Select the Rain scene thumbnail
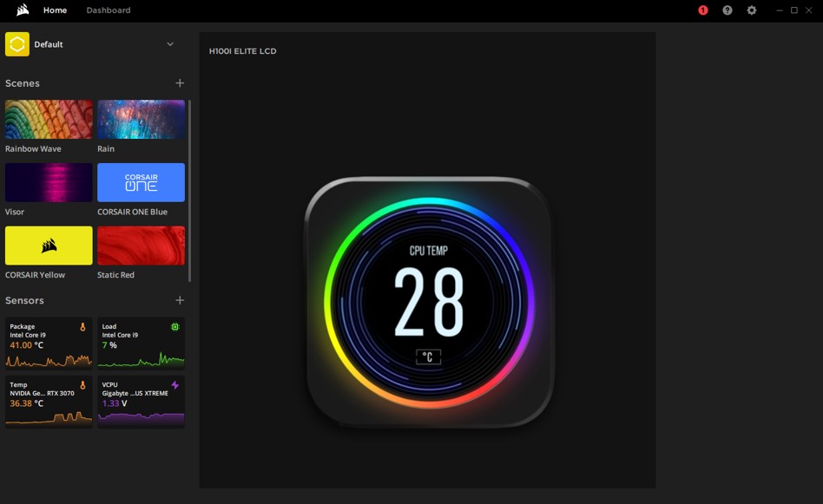The image size is (823, 504). [141, 120]
